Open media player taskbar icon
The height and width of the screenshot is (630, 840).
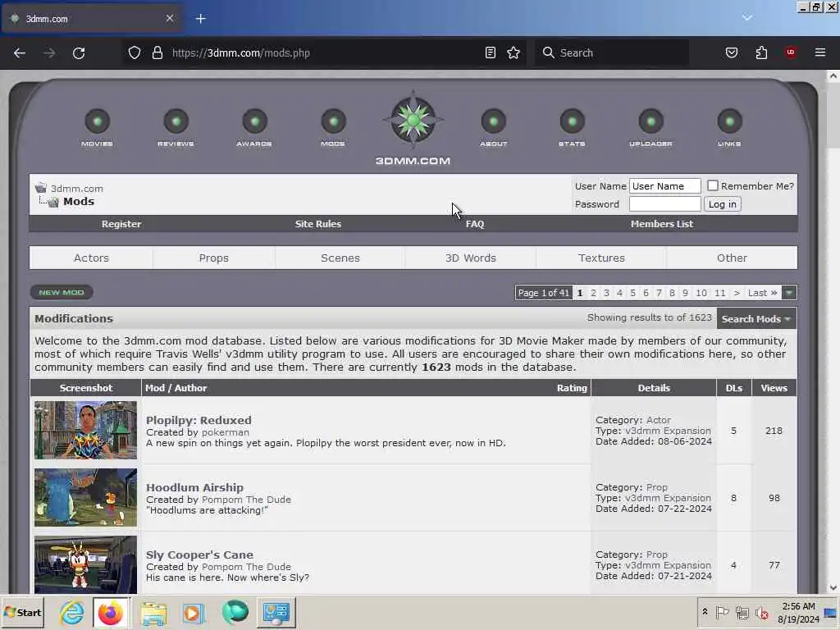tap(193, 613)
